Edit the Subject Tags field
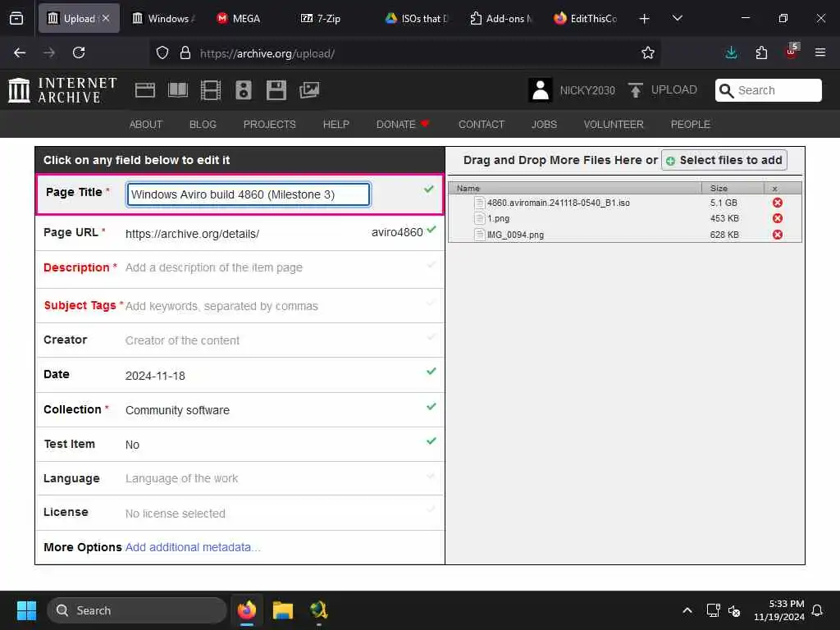 coord(221,306)
